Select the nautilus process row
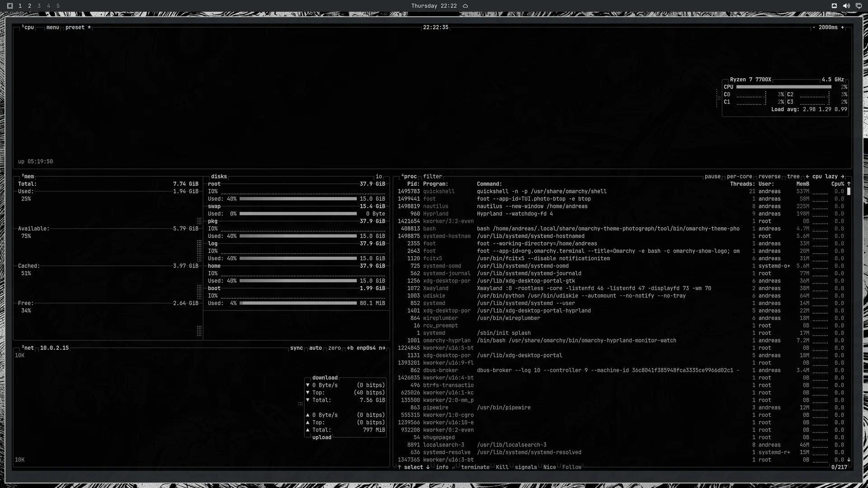Viewport: 868px width, 488px height. click(x=621, y=206)
